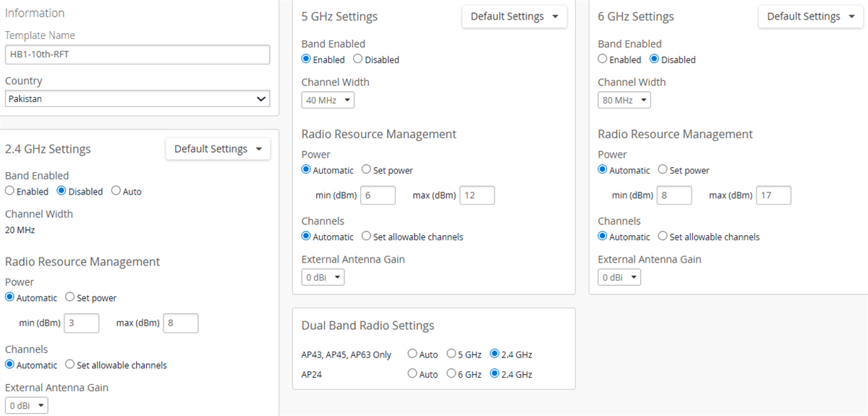Click 5 GHz max dBm power field
The height and width of the screenshot is (416, 868).
[477, 195]
